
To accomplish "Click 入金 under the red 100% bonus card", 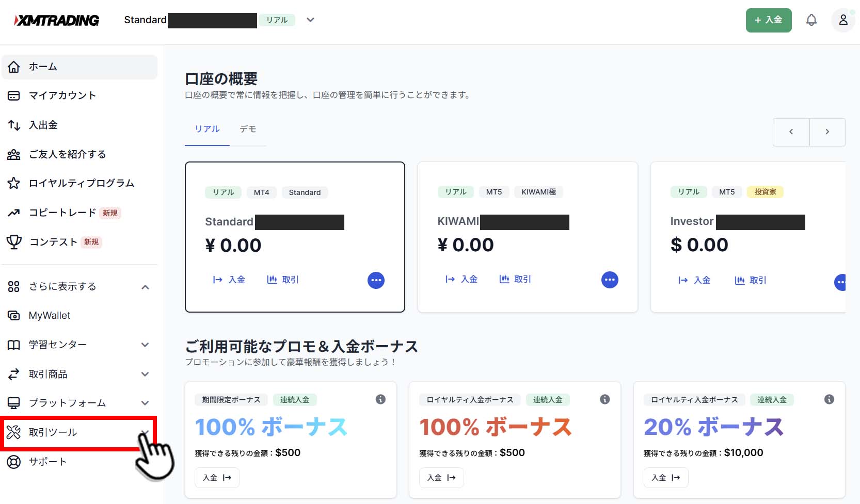I will (441, 478).
